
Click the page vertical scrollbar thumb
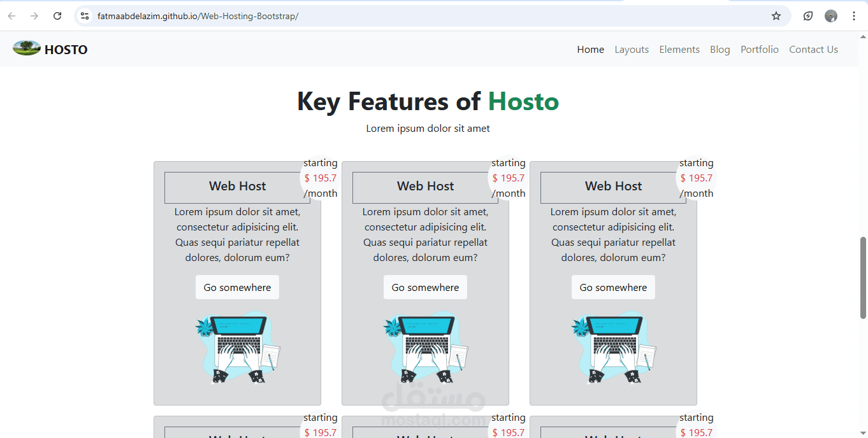864,278
